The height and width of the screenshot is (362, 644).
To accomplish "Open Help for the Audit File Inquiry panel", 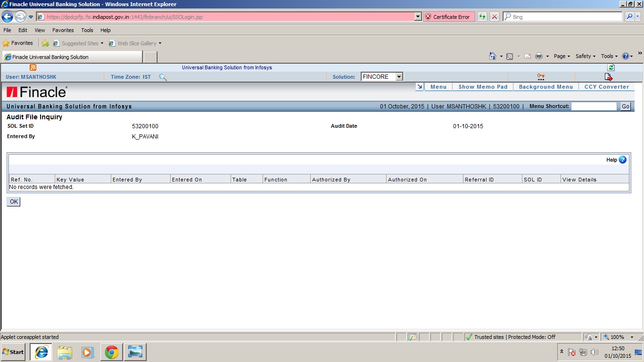I will (x=622, y=160).
